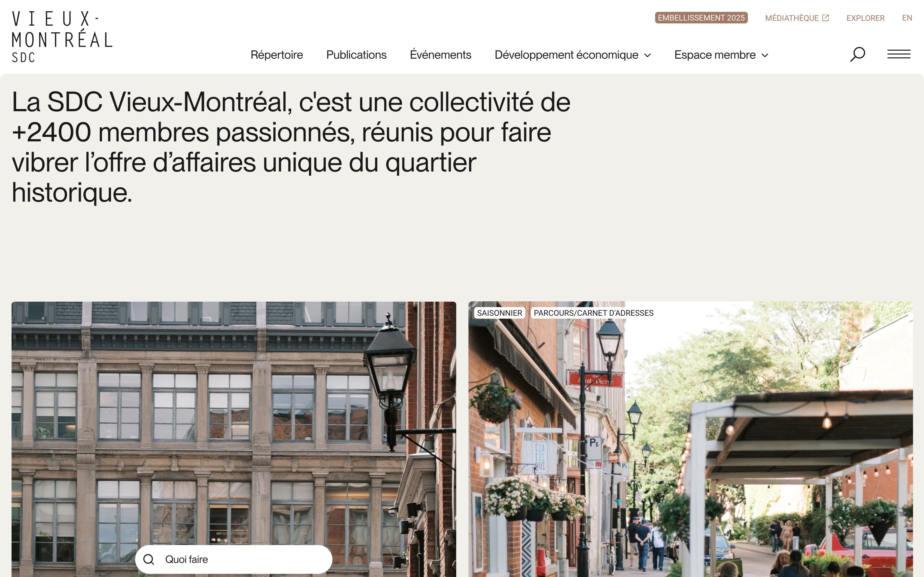The image size is (924, 577).
Task: Click the search icon in Quoi faire bar
Action: (x=149, y=559)
